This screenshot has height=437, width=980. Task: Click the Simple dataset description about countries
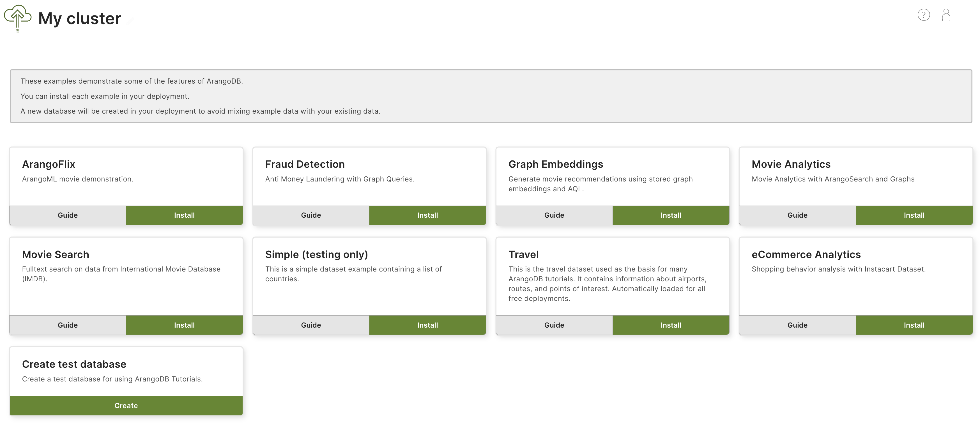(353, 274)
